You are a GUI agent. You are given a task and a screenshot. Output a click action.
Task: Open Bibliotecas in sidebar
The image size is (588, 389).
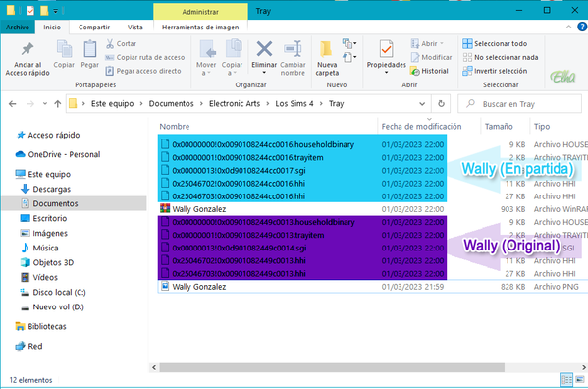coord(40,327)
